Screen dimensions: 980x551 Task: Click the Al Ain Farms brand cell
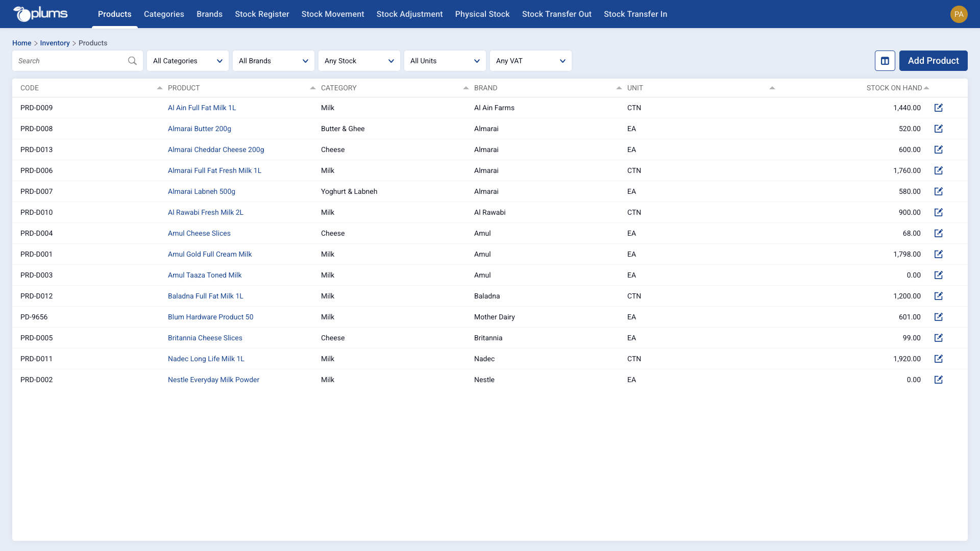pos(494,108)
